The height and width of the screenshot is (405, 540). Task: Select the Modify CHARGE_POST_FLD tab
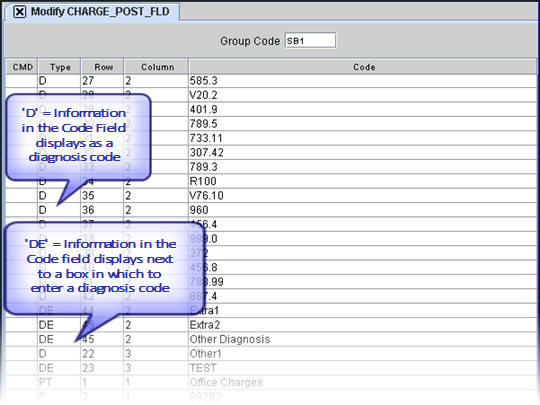point(92,12)
